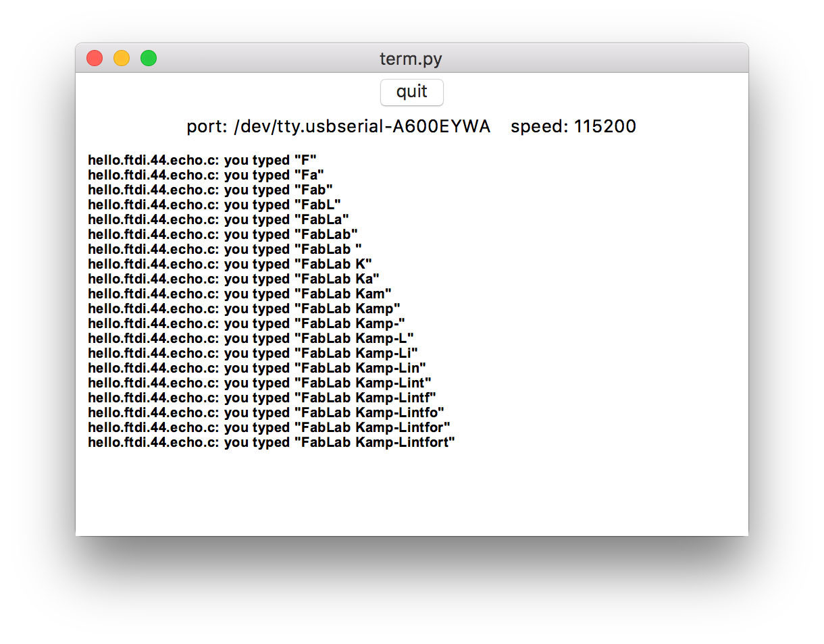Viewport: 824px width, 644px height.
Task: Select line ending with typed "Fab"
Action: coord(210,190)
